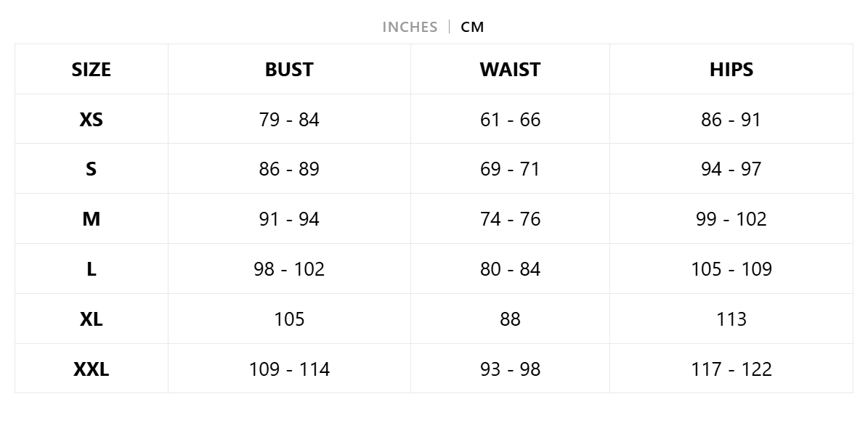The height and width of the screenshot is (423, 868).
Task: Switch units to INCHES
Action: click(410, 27)
